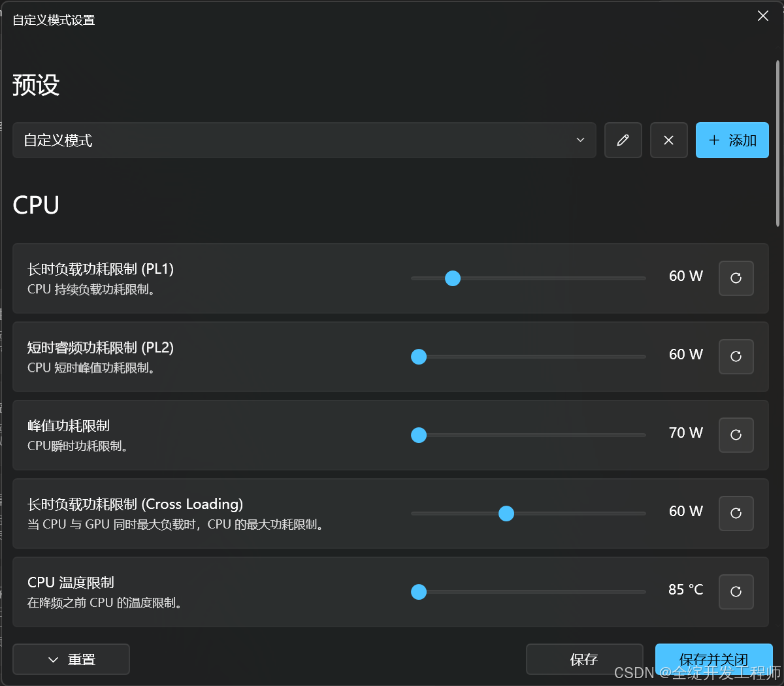This screenshot has height=686, width=784.
Task: Click the PL2 slider handle
Action: pos(419,357)
